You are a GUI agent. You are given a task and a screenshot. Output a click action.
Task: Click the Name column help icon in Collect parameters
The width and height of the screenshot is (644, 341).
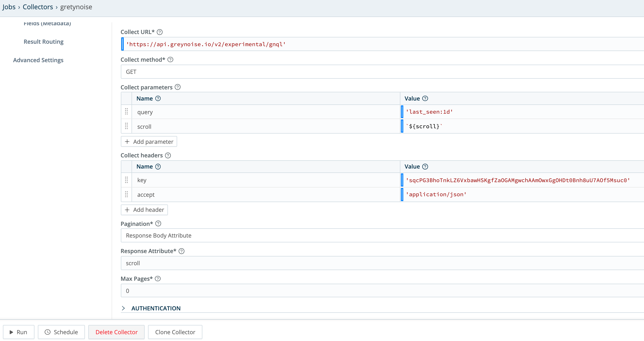pyautogui.click(x=158, y=98)
